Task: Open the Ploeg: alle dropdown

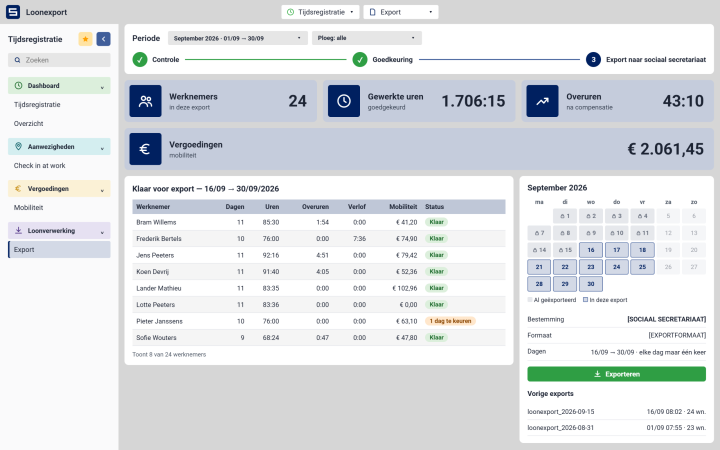Action: [x=366, y=38]
